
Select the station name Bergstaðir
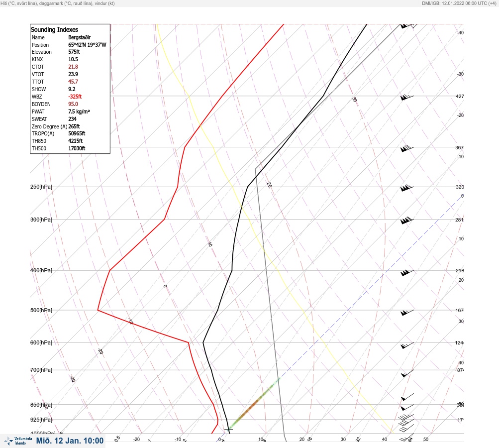79,37
